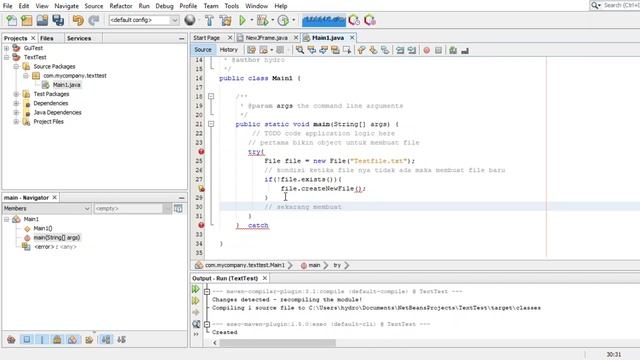Start macro recording with red circle icon
Viewport: 640px width, 360px height.
427,50
